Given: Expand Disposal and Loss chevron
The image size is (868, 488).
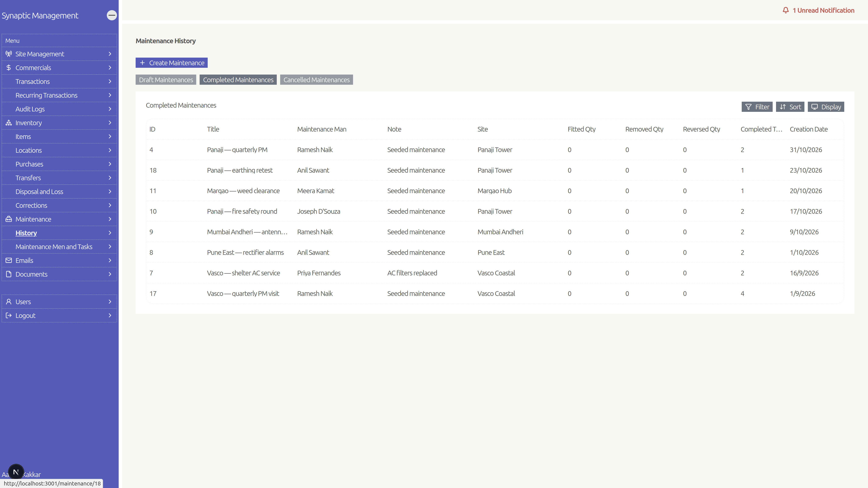Looking at the screenshot, I should tap(110, 192).
